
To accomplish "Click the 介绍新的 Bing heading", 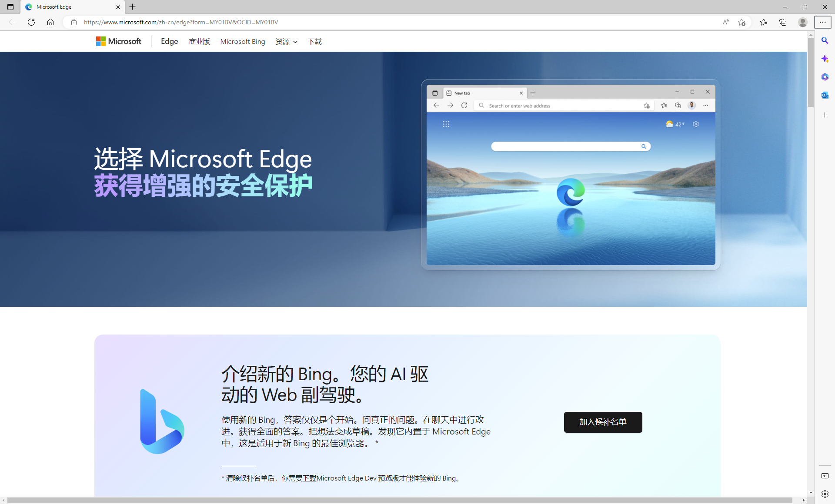I will (x=325, y=384).
